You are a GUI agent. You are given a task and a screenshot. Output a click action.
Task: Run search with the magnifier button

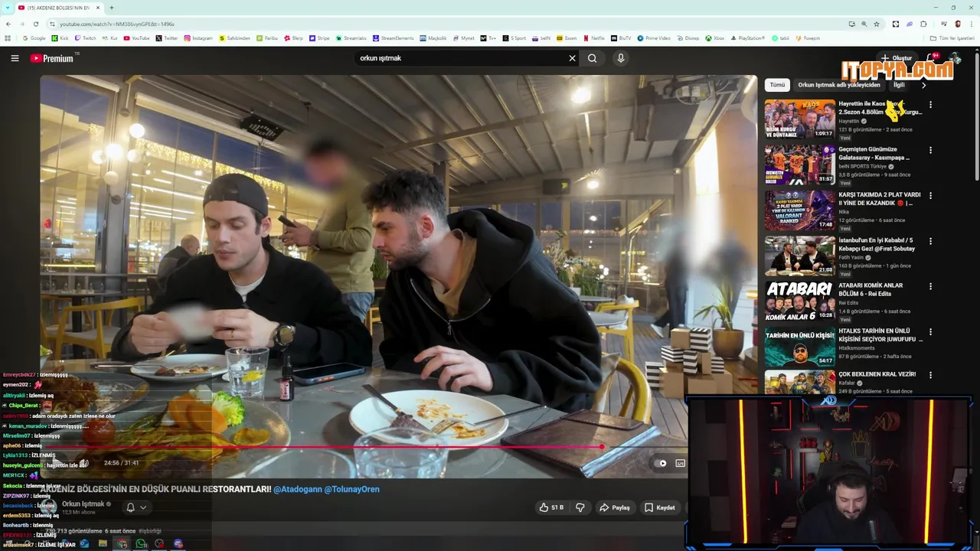point(592,58)
